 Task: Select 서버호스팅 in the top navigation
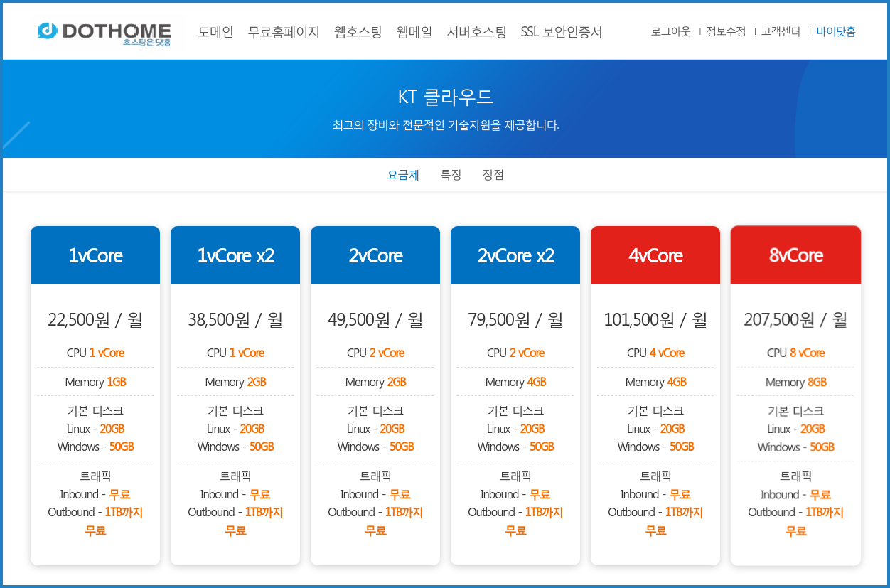(476, 32)
